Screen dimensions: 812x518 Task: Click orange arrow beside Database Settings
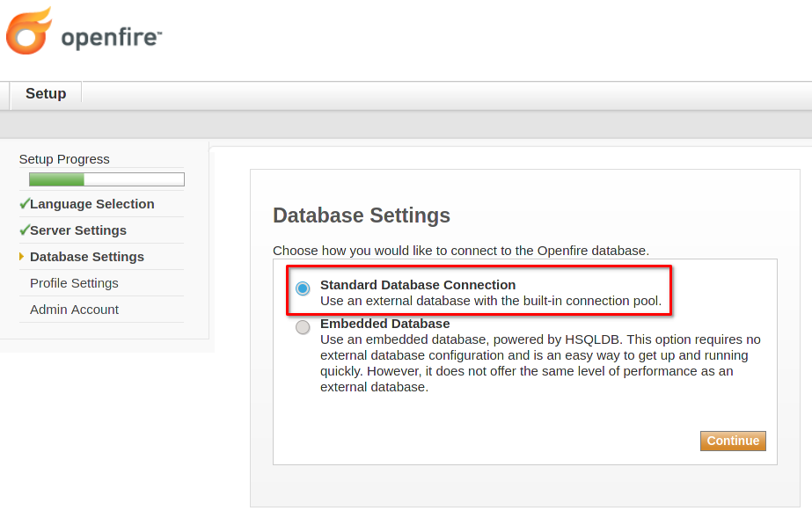[x=22, y=257]
